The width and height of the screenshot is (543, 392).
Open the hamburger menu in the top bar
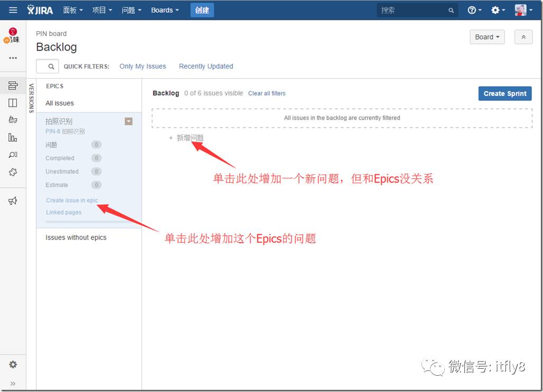[13, 10]
